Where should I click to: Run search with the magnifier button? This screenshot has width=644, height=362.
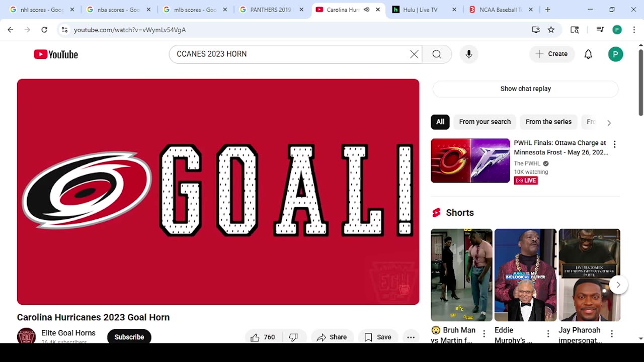pyautogui.click(x=437, y=54)
